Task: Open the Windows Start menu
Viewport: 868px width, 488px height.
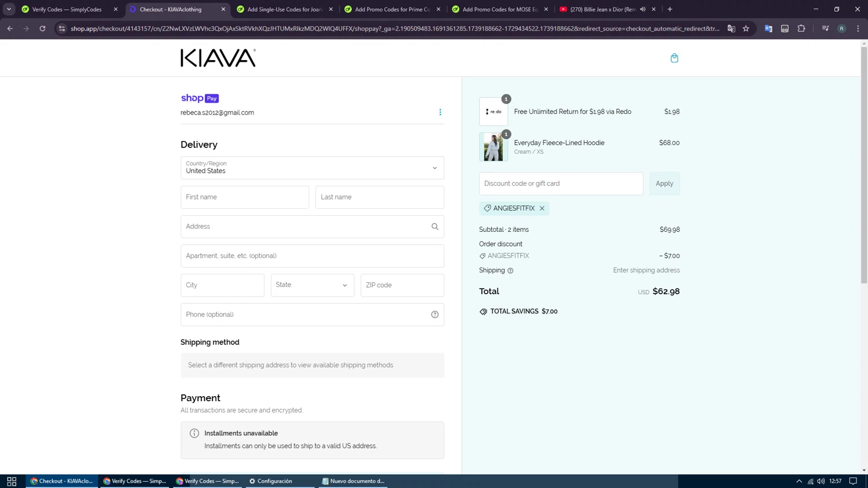Action: click(12, 481)
